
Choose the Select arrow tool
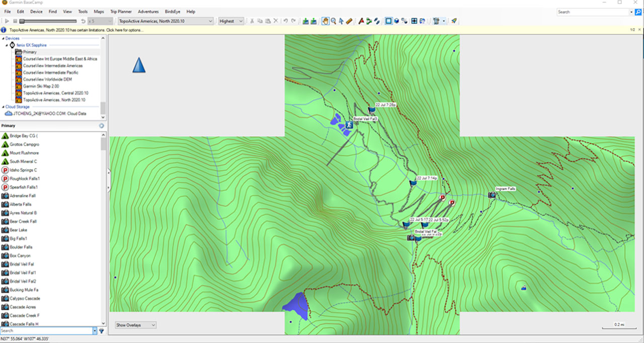(x=341, y=21)
